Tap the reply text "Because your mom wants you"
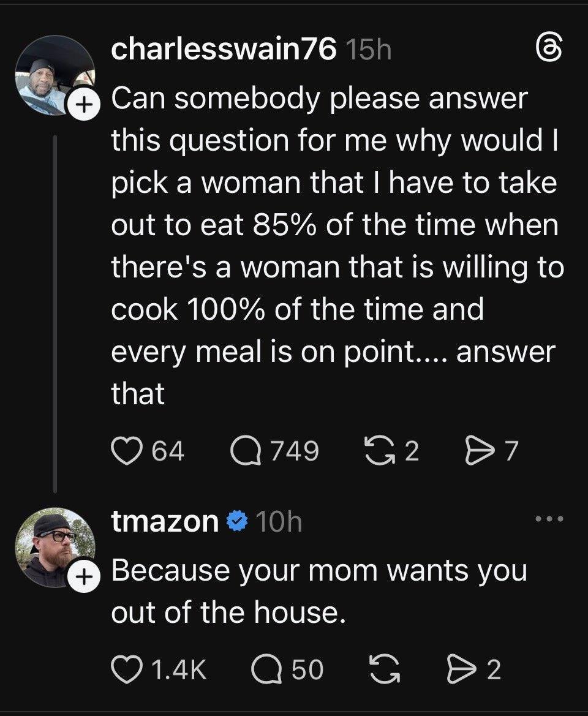 click(318, 570)
